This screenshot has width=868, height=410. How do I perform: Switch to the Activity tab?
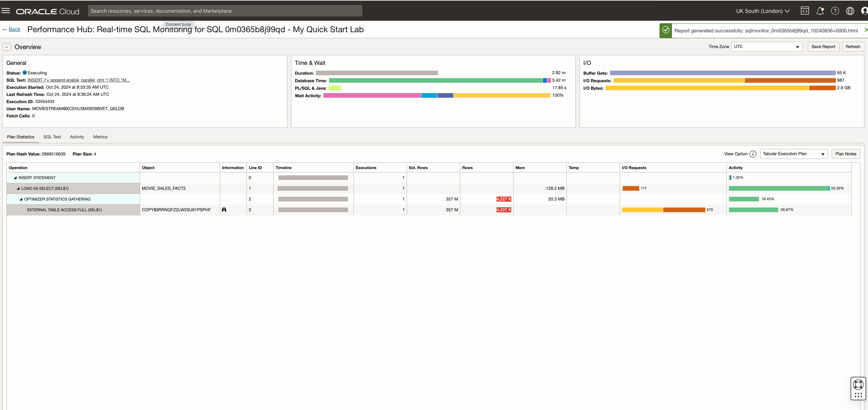tap(77, 137)
